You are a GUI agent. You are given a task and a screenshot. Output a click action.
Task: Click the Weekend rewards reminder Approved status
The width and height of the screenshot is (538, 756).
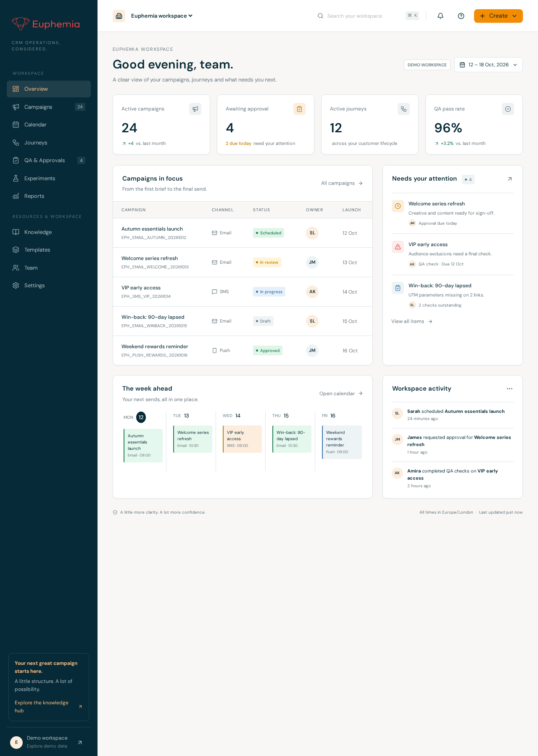pyautogui.click(x=268, y=351)
